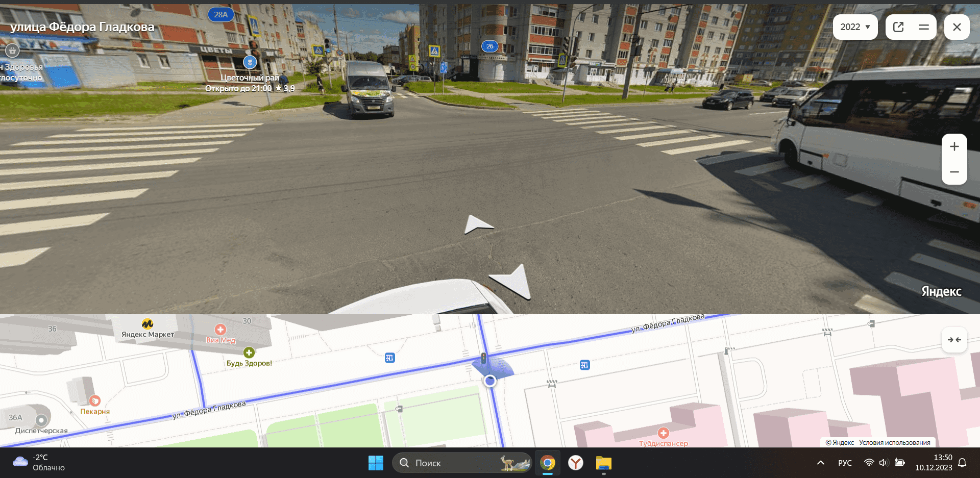Click the share panorama icon

pyautogui.click(x=899, y=27)
